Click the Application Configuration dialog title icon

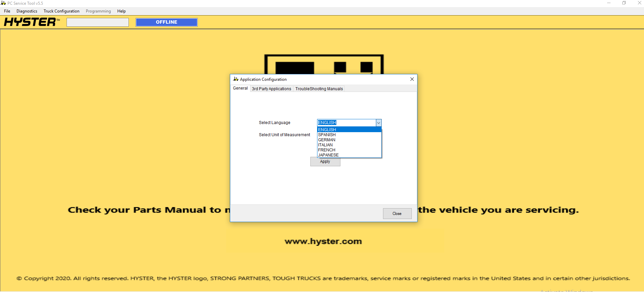[x=236, y=79]
